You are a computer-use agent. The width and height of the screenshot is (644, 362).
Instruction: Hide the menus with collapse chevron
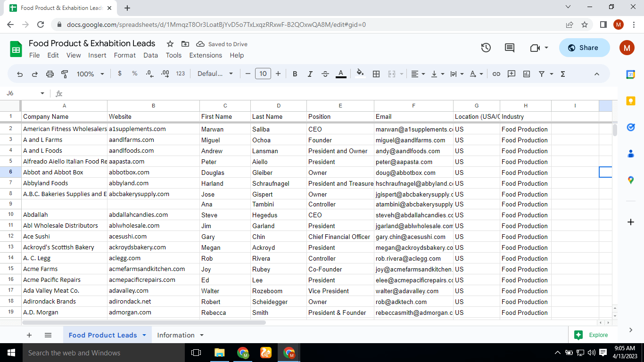coord(596,74)
